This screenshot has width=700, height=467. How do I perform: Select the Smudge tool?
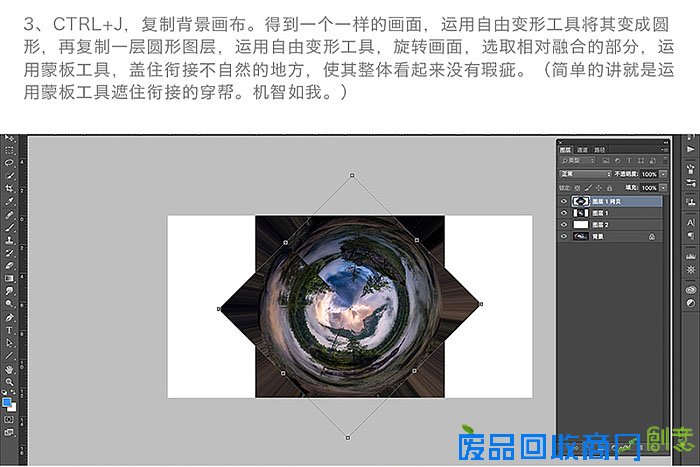[x=9, y=291]
